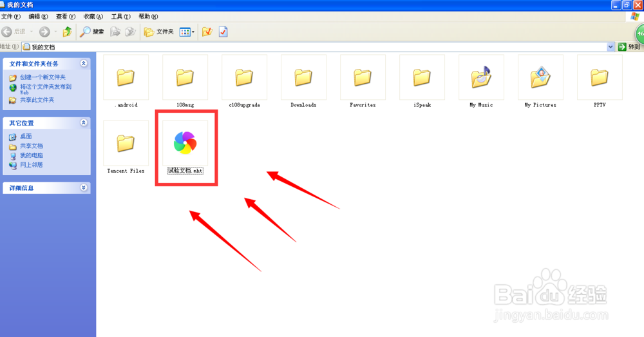Open the Views icon menu
This screenshot has height=337, width=644.
187,32
